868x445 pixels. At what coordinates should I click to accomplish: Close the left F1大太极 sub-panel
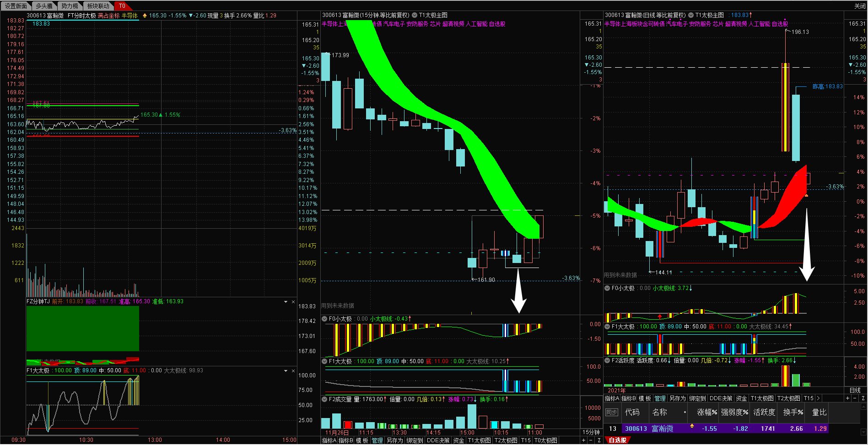click(x=293, y=371)
